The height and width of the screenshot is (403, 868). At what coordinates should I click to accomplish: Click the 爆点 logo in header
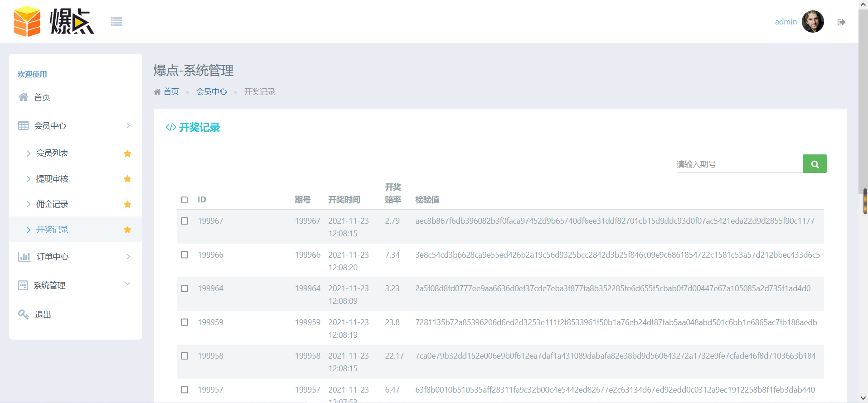(x=54, y=21)
